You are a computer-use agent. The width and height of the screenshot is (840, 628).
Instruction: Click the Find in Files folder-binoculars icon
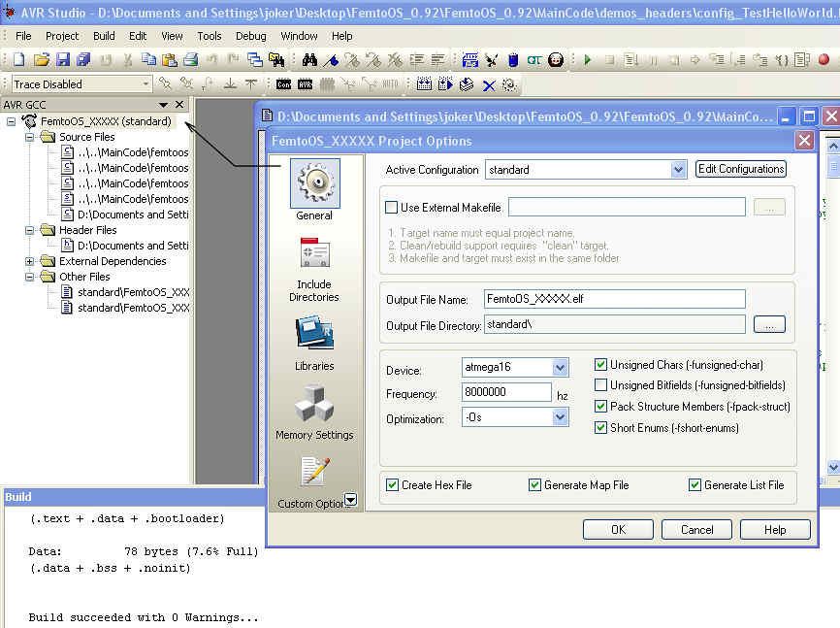(x=276, y=59)
